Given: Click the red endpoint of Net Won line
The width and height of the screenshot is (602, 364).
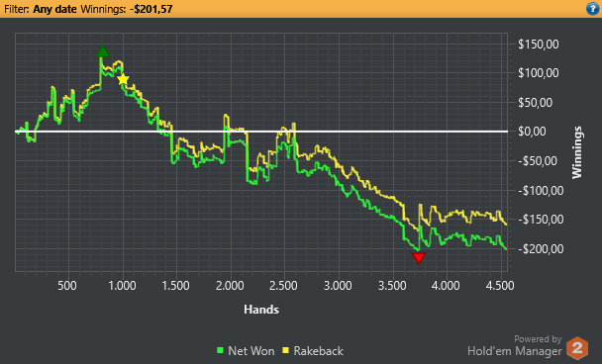Looking at the screenshot, I should tap(506, 249).
